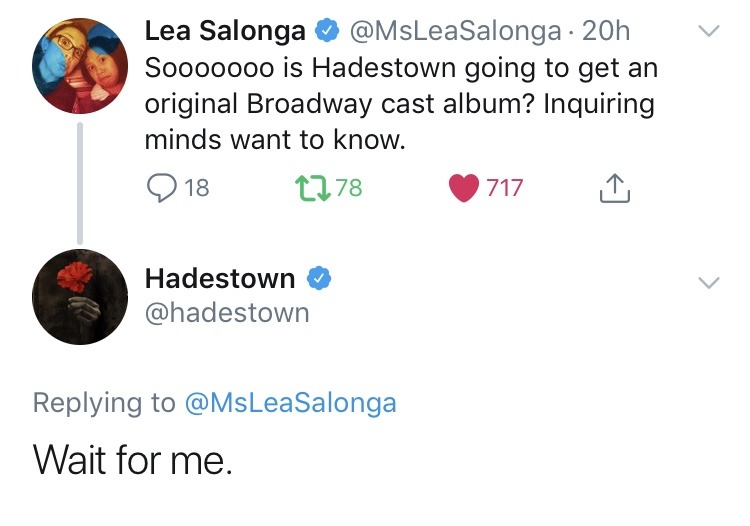Click the 20h timestamp
This screenshot has height=526, width=750.
(x=606, y=31)
